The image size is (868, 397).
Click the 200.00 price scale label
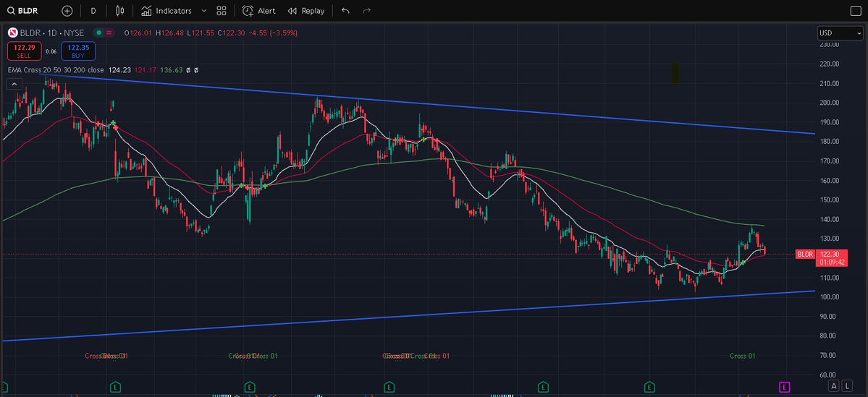click(x=830, y=103)
